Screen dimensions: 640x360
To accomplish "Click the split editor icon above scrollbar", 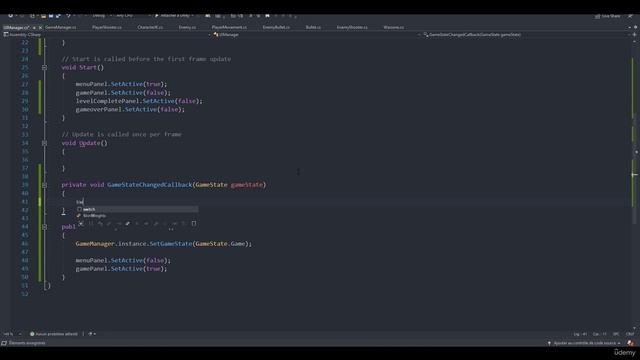I will tap(635, 35).
